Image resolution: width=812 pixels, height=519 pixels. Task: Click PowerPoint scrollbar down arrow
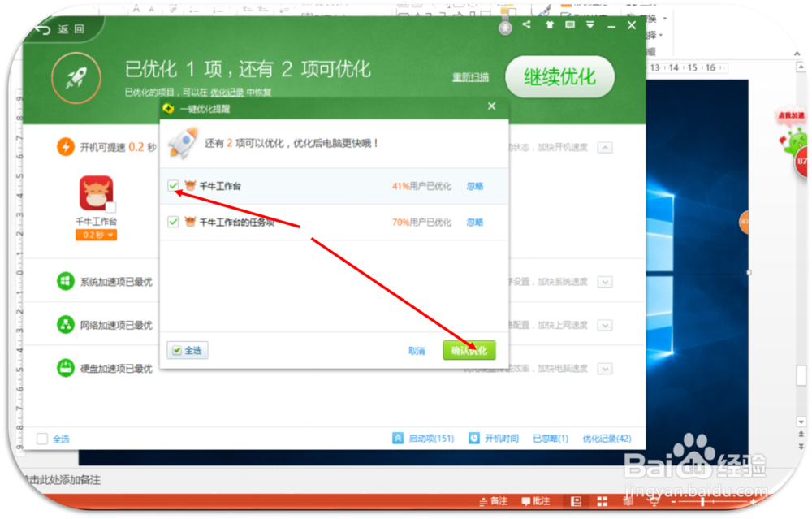coord(801,422)
